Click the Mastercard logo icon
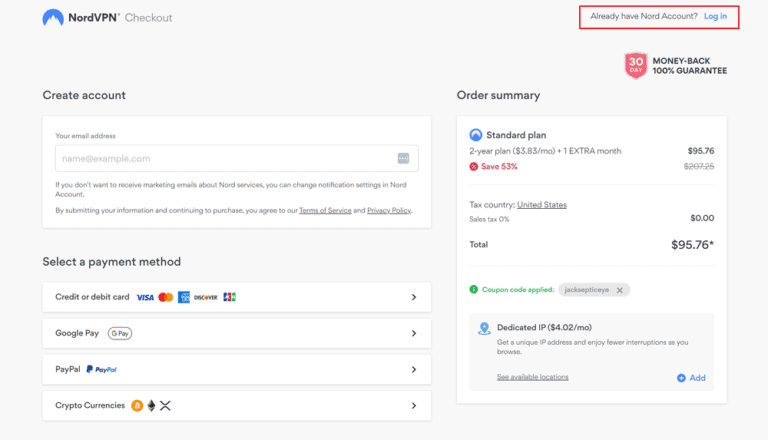The image size is (768, 440). click(x=166, y=297)
